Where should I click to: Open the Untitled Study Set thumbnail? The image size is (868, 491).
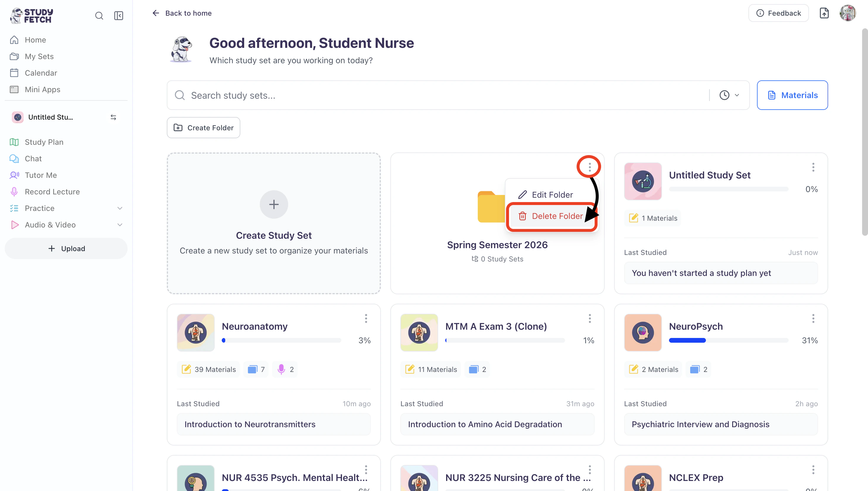643,181
